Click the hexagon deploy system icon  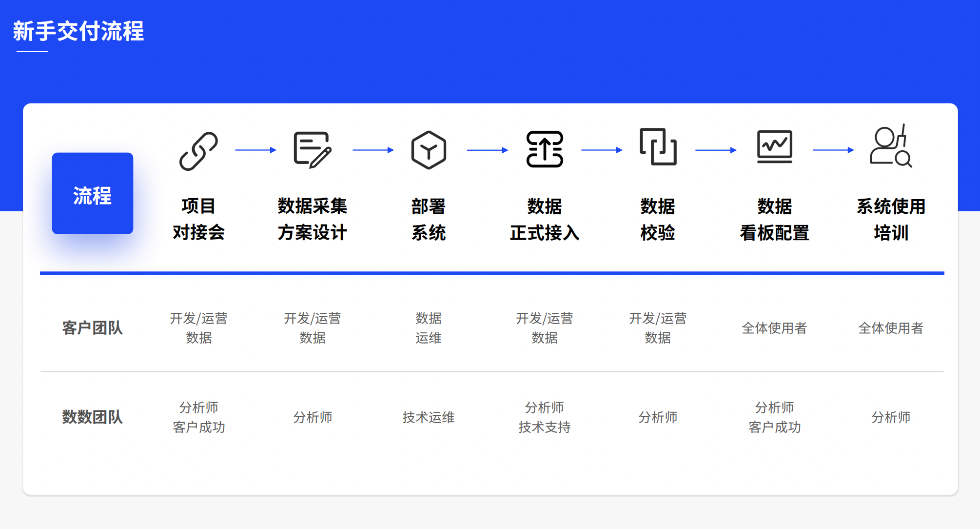pos(429,150)
